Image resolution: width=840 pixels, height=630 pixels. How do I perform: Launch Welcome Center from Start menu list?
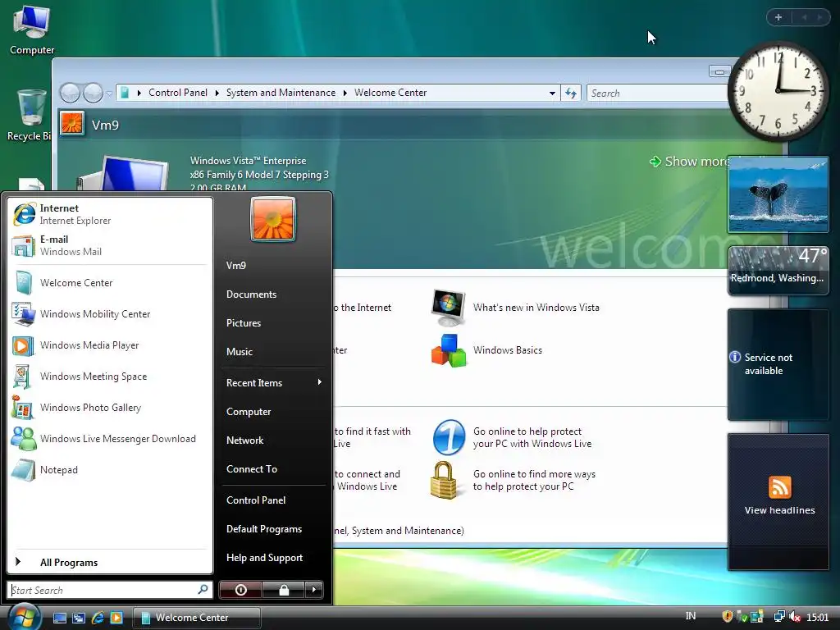click(x=110, y=283)
